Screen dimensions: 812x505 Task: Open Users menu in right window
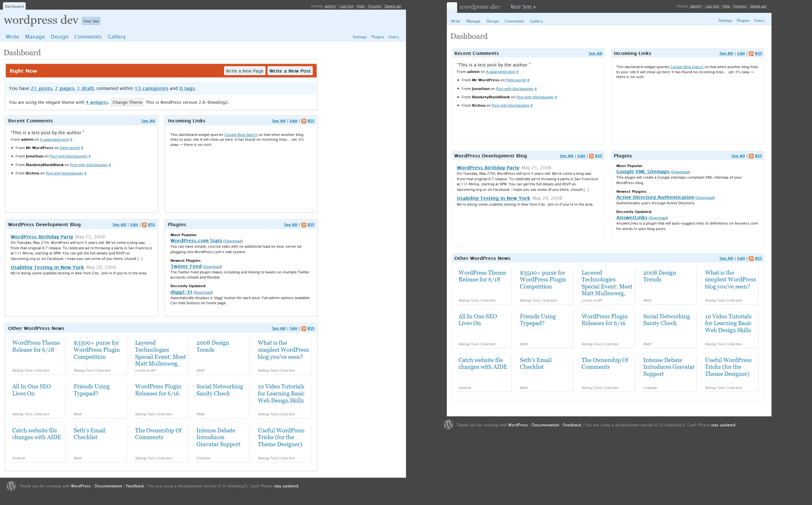coord(759,21)
